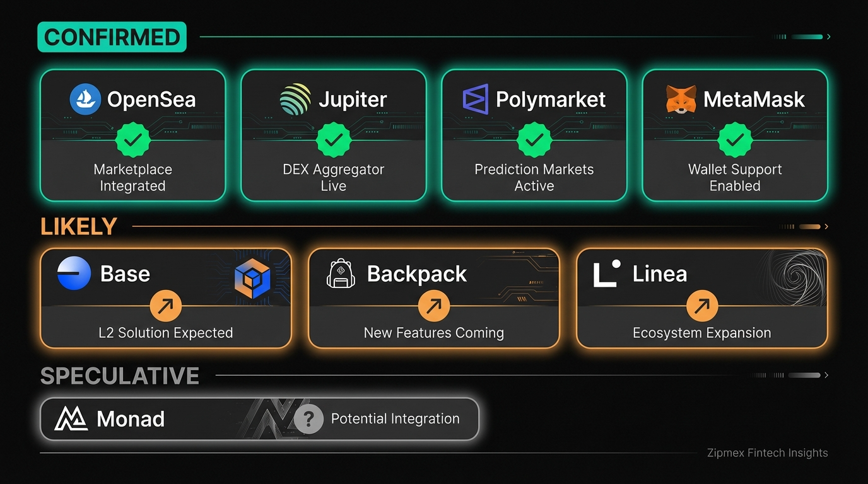Click the Backpack card title
Viewport: 868px width, 484px height.
point(417,274)
